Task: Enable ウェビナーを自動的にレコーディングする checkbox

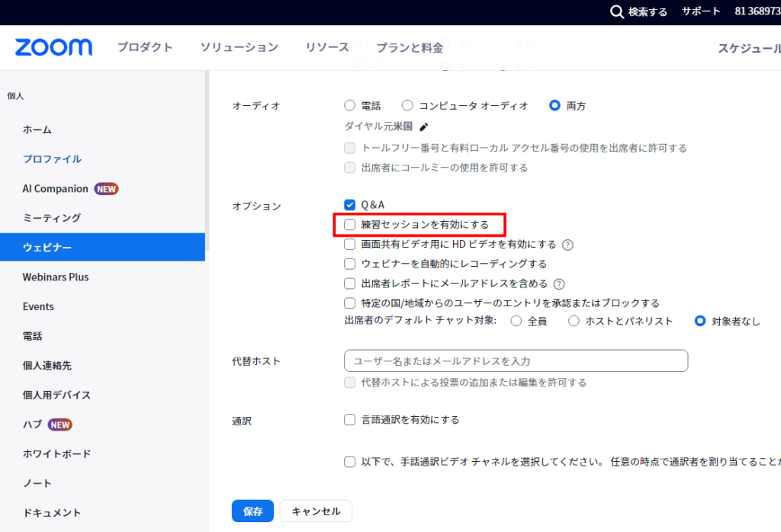Action: (x=350, y=264)
